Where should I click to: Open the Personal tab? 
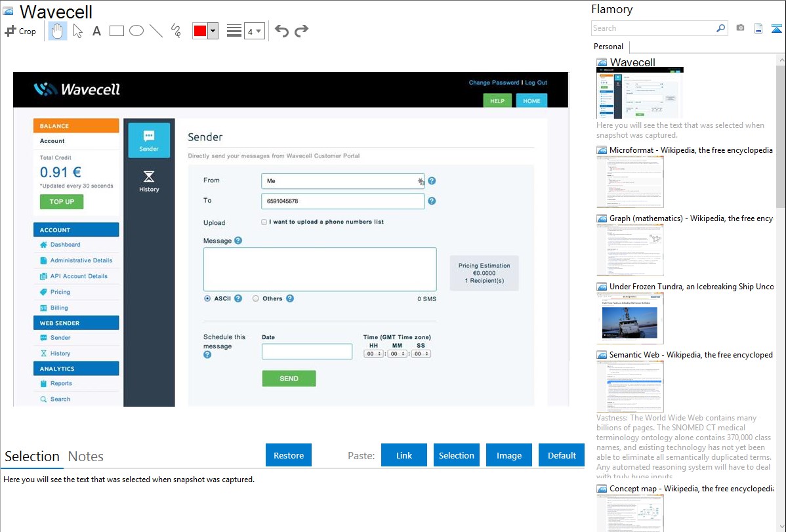coord(608,47)
